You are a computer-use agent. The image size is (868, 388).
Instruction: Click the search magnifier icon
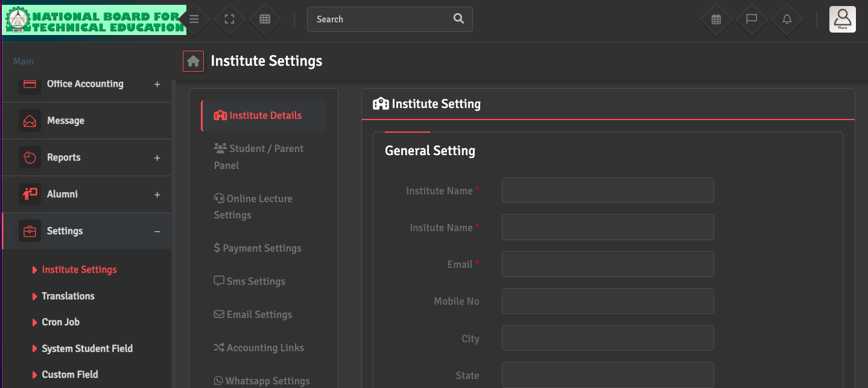458,19
